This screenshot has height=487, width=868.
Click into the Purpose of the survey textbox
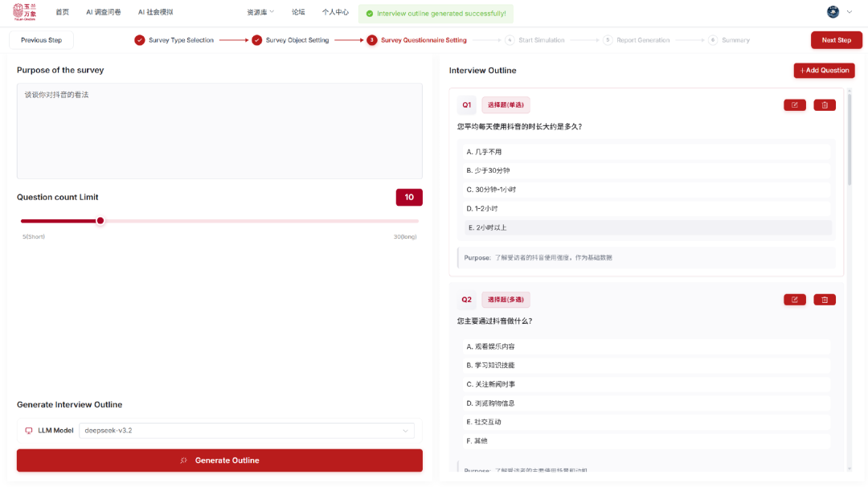pyautogui.click(x=219, y=130)
